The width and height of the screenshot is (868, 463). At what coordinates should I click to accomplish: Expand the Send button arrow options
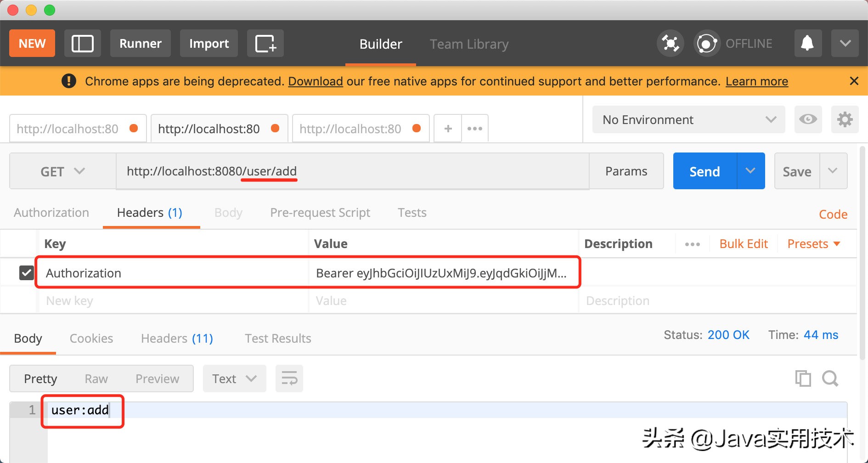coord(750,171)
